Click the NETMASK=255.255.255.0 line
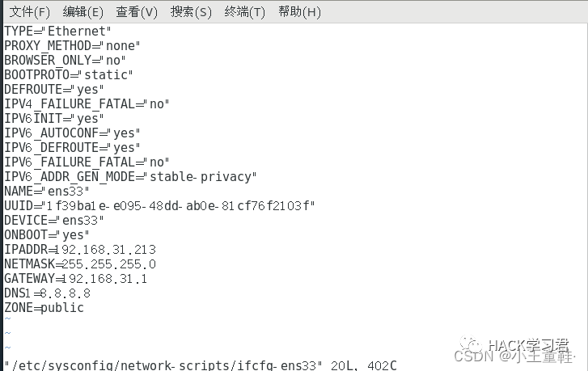Image resolution: width=588 pixels, height=371 pixels. [x=80, y=264]
